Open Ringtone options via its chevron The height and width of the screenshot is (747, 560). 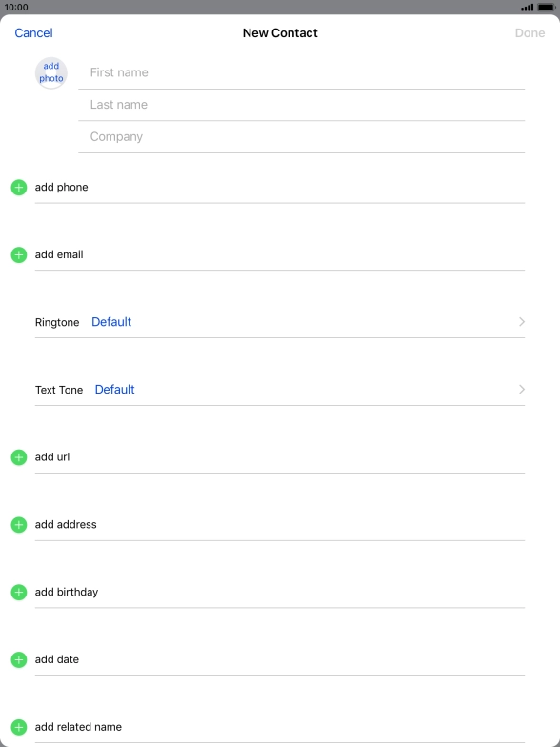[522, 322]
